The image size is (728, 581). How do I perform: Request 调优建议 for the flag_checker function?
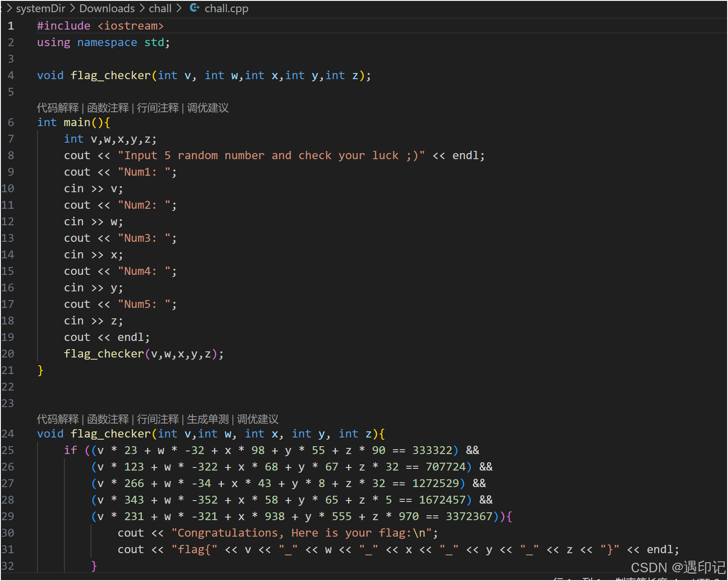(x=258, y=419)
